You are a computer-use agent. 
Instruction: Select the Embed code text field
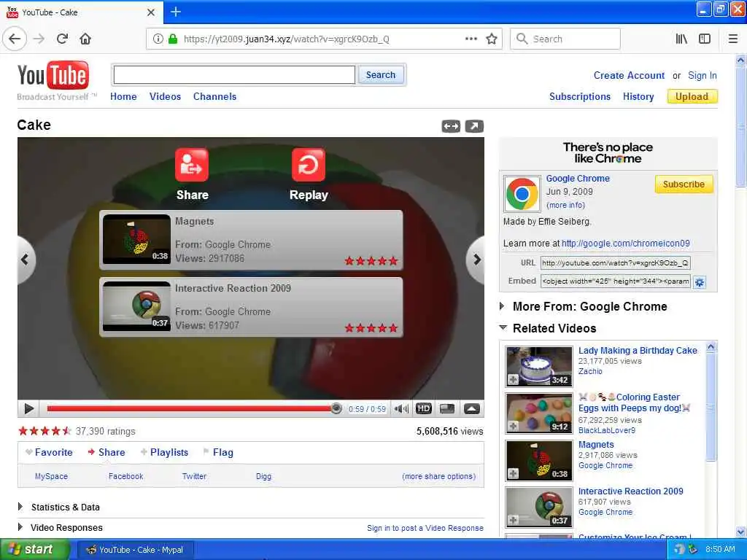point(616,281)
